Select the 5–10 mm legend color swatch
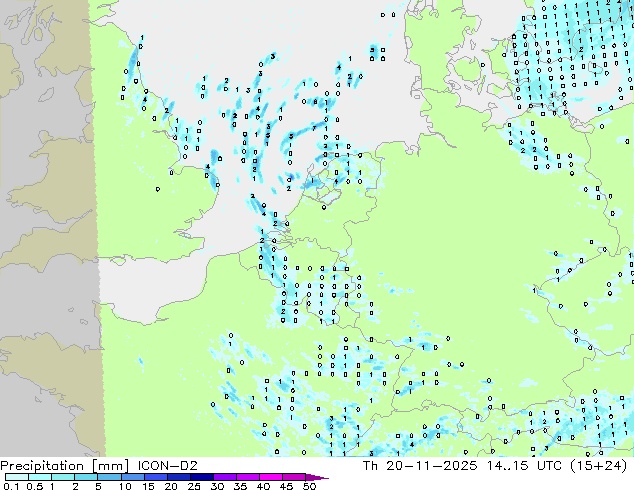 pyautogui.click(x=109, y=477)
